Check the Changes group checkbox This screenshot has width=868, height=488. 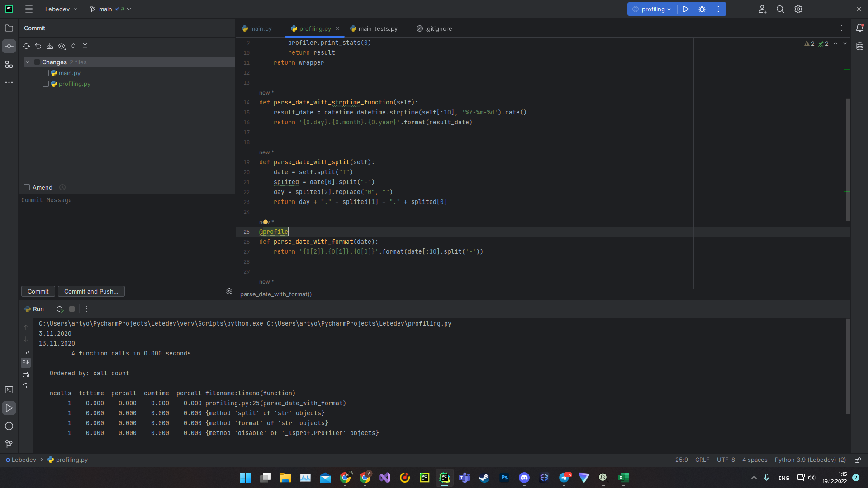click(37, 62)
